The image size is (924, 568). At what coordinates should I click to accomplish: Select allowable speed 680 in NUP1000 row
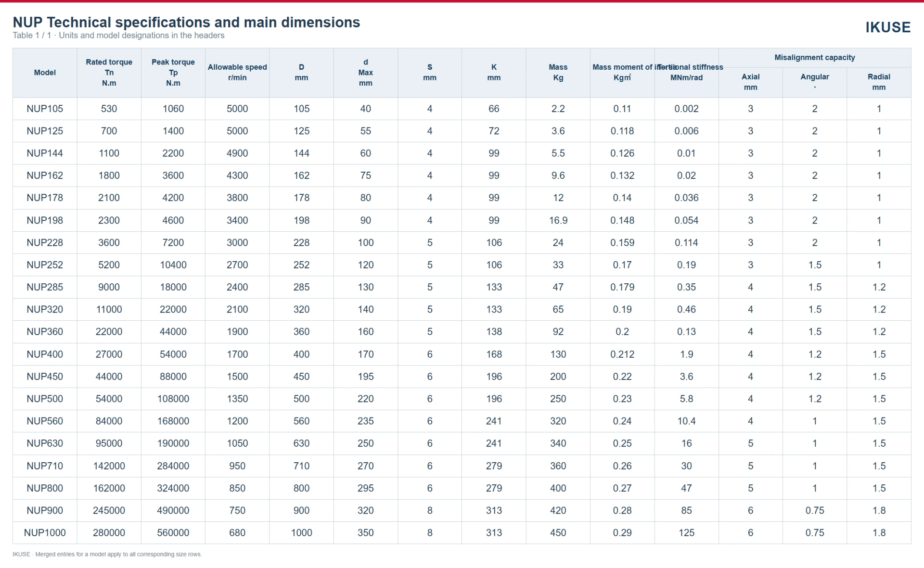tap(237, 533)
